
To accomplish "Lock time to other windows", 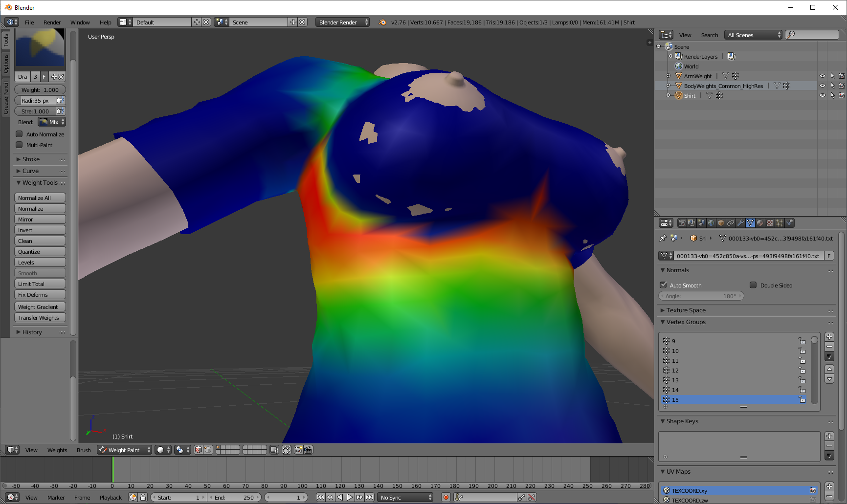I will point(143,497).
